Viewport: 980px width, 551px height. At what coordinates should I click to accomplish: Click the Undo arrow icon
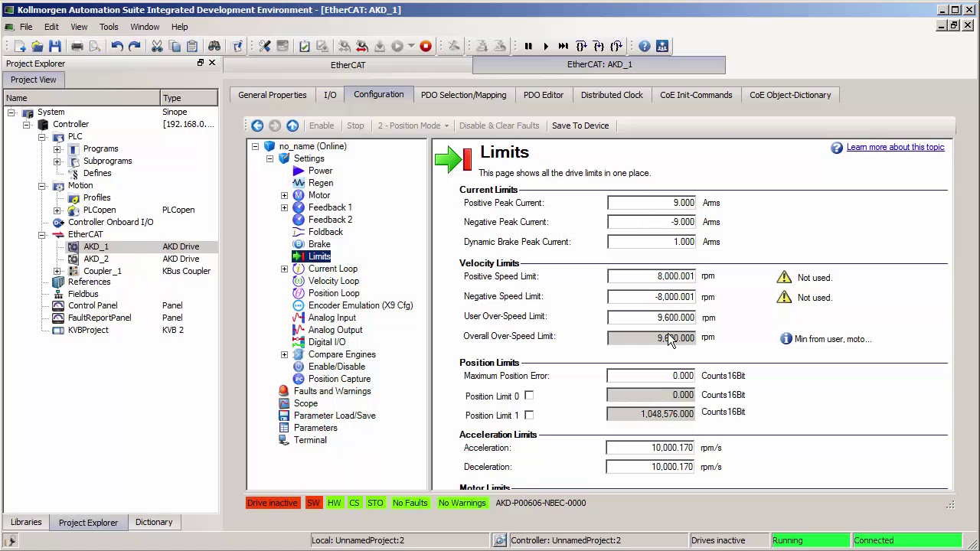117,47
